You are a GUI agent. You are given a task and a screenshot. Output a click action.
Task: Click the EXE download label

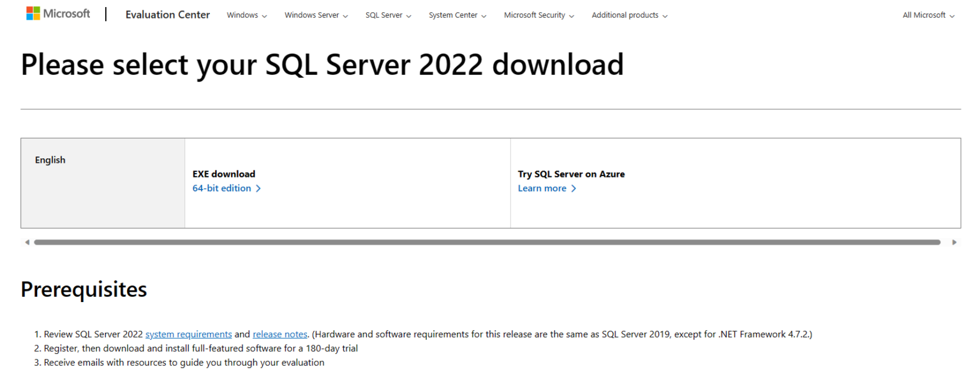[x=224, y=174]
